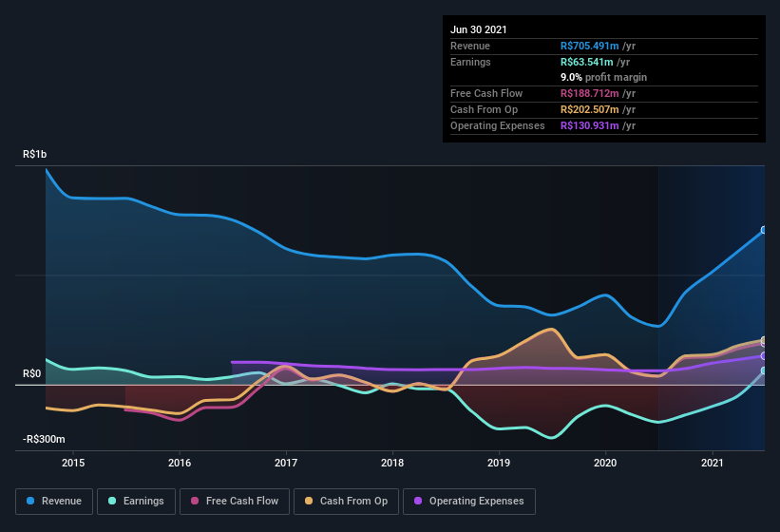Click the 2020 x-axis label
Image resolution: width=780 pixels, height=532 pixels.
(x=605, y=463)
